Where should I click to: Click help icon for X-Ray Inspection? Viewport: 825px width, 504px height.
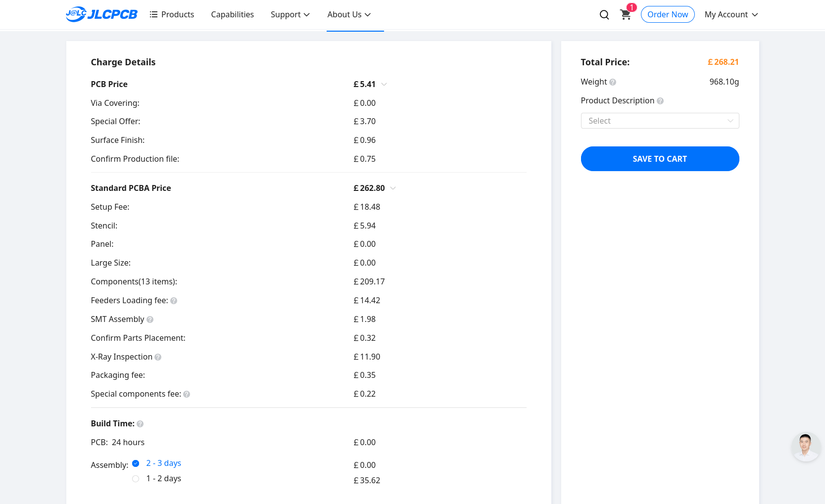tap(158, 357)
